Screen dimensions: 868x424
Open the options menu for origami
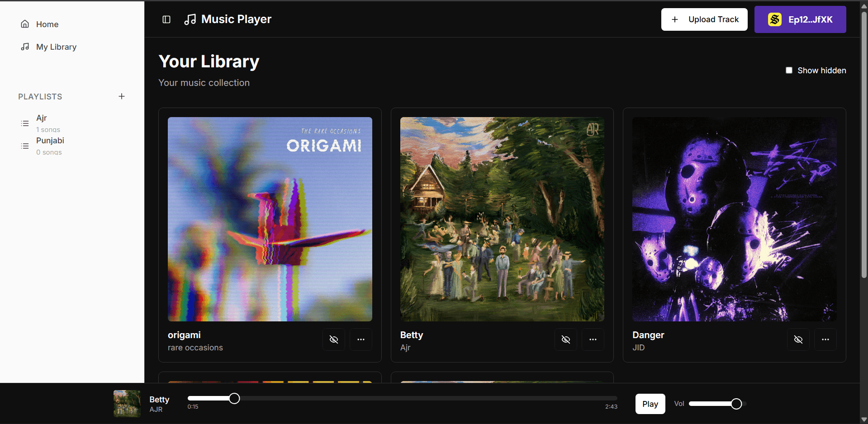[360, 339]
